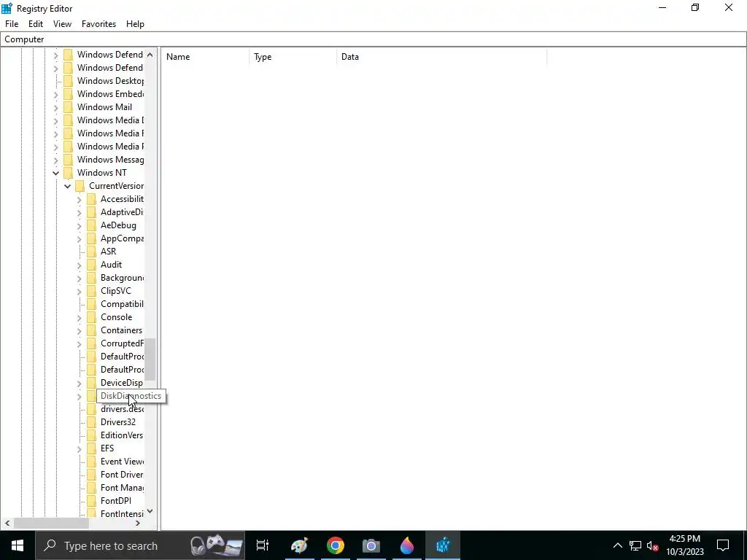The image size is (747, 560).
Task: Open the Edit menu
Action: point(36,24)
